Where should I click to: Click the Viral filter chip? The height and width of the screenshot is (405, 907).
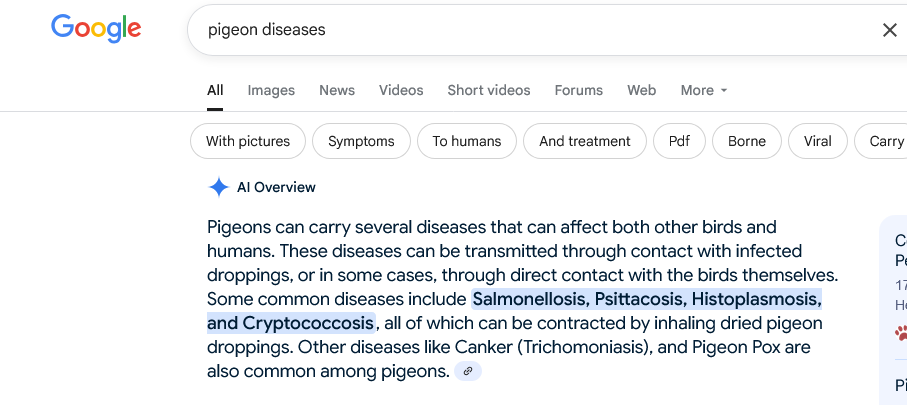pos(817,141)
